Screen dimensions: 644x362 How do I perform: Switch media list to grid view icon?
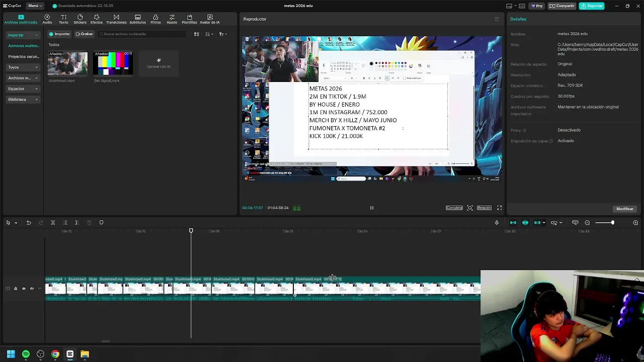pos(197,34)
